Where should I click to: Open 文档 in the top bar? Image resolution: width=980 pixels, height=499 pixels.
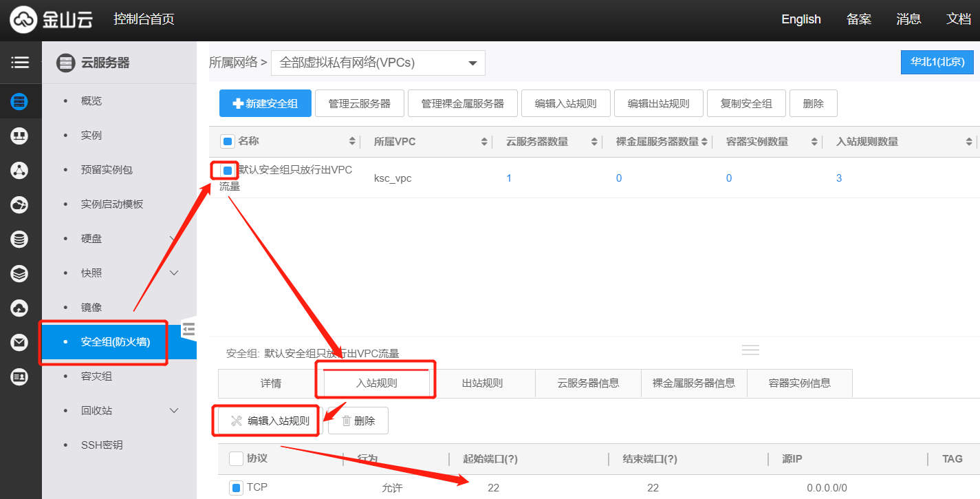(x=959, y=19)
